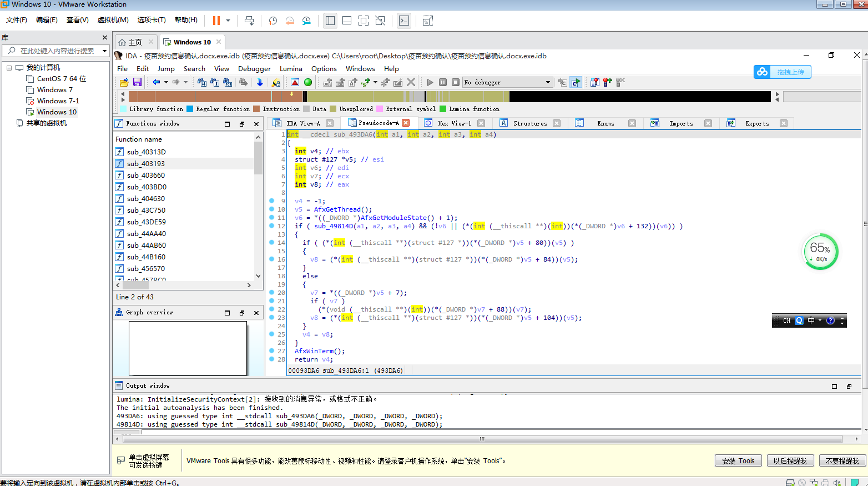Open the IDA Jump menu
Viewport: 868px width, 486px height.
(x=166, y=69)
